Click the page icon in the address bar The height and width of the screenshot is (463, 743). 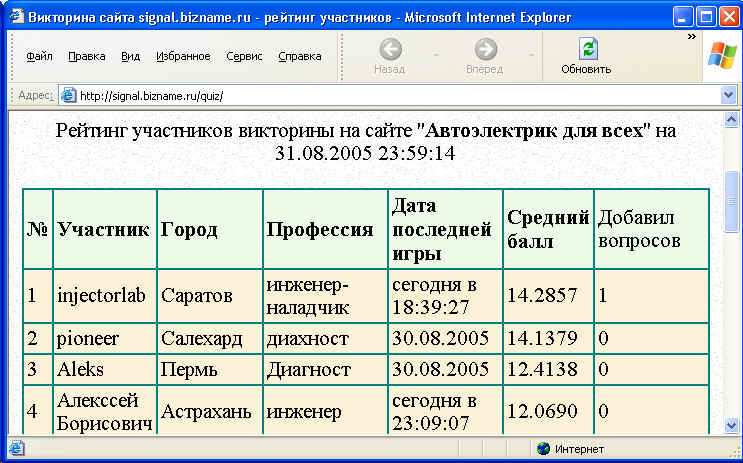pyautogui.click(x=69, y=96)
